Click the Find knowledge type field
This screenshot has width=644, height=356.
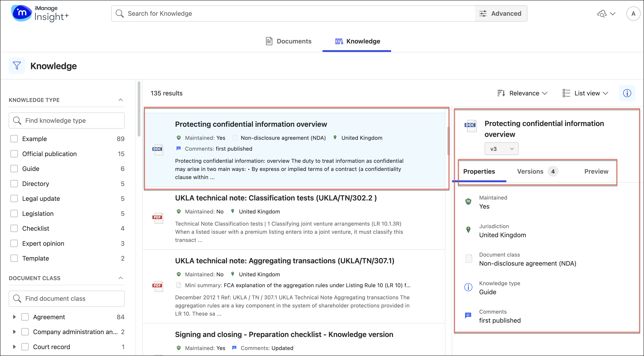click(x=67, y=121)
